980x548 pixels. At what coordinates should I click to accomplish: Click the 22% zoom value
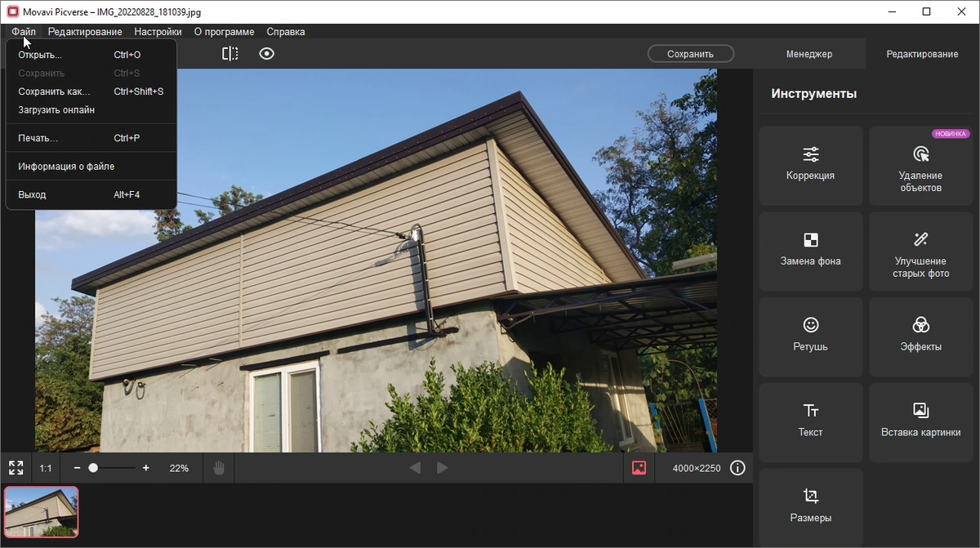179,468
